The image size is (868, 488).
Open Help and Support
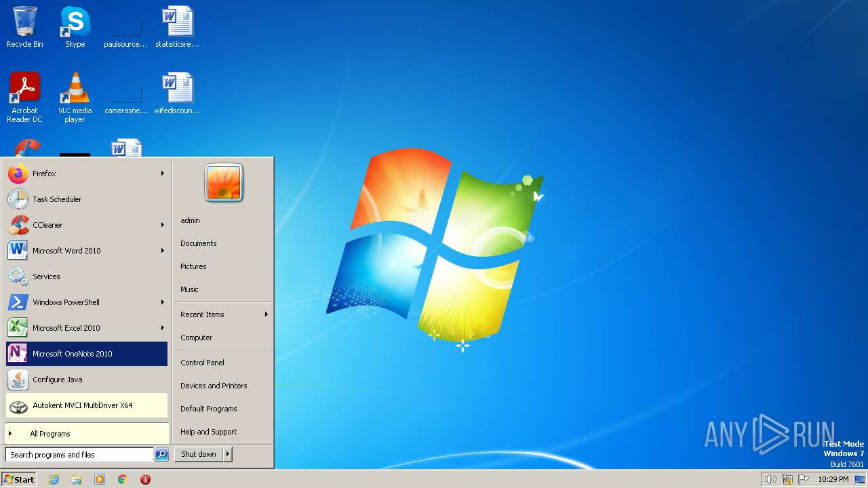(224, 432)
